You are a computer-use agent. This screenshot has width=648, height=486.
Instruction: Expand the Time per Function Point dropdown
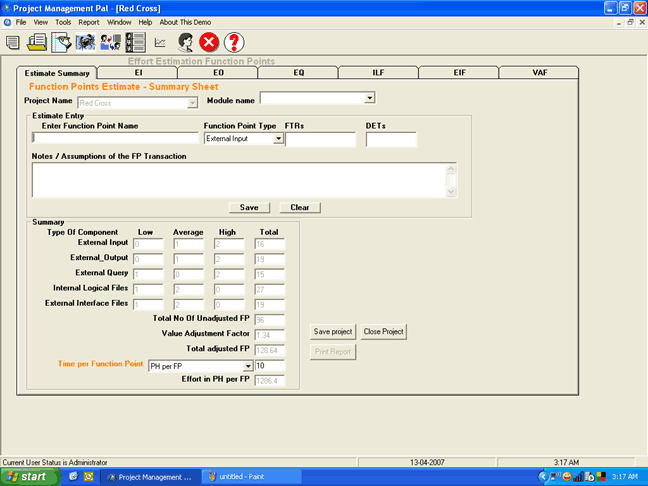[247, 366]
